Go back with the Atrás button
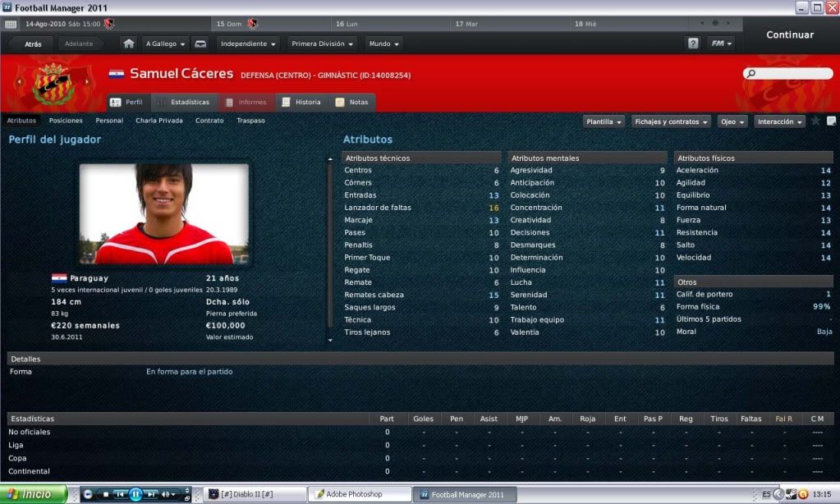This screenshot has width=840, height=504. pyautogui.click(x=33, y=44)
